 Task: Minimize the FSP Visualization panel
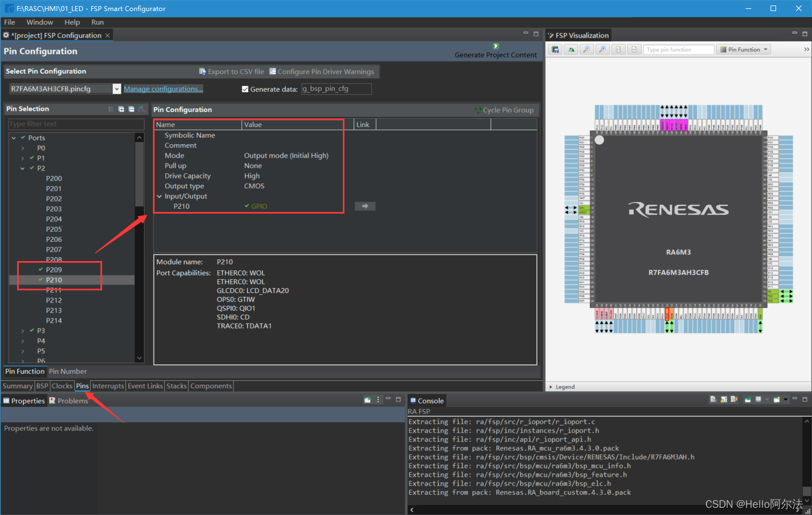(794, 34)
